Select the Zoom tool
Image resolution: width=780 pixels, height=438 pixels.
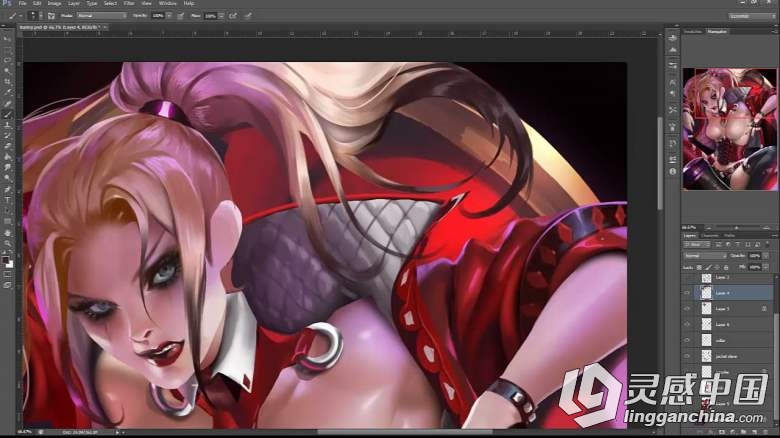pyautogui.click(x=7, y=244)
